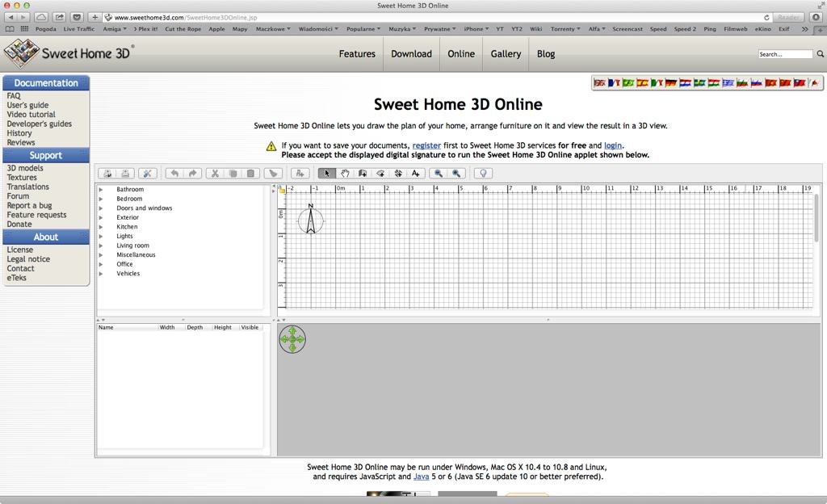Go to the Download page tab

[x=411, y=54]
